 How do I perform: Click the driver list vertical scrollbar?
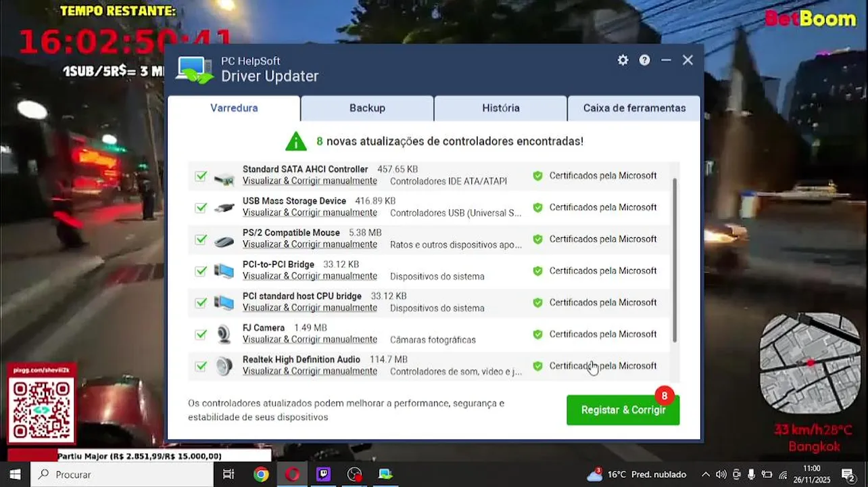(675, 260)
